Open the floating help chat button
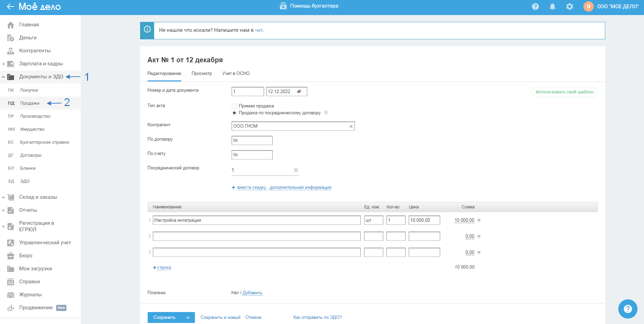 [628, 309]
